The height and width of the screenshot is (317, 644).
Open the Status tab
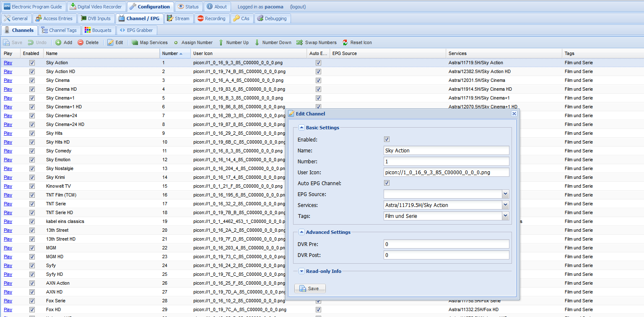tap(188, 7)
